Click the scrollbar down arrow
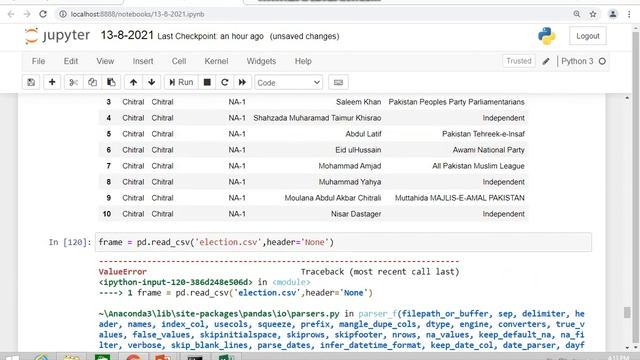This screenshot has height=360, width=640. pos(627,348)
